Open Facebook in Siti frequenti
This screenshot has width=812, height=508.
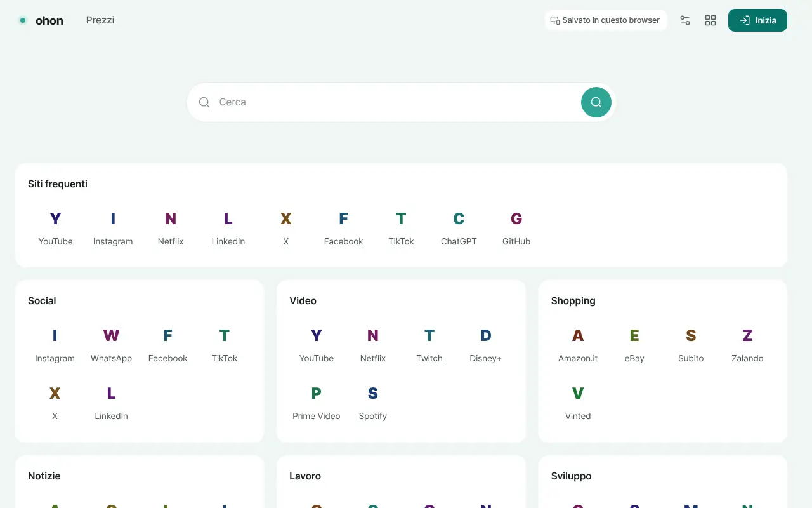(x=343, y=229)
